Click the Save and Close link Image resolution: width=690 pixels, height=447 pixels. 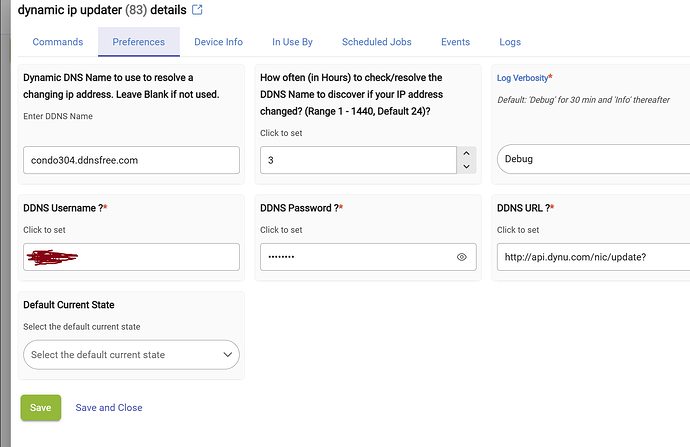pyautogui.click(x=109, y=408)
